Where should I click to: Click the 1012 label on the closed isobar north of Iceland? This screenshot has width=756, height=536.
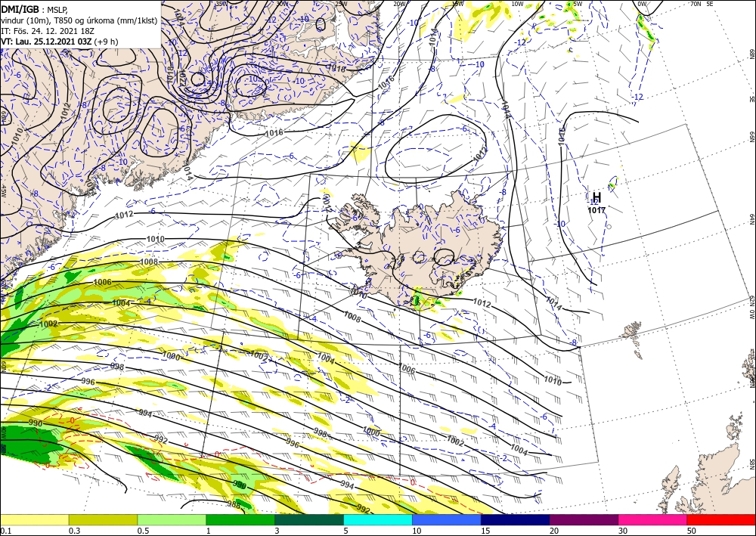pos(480,153)
